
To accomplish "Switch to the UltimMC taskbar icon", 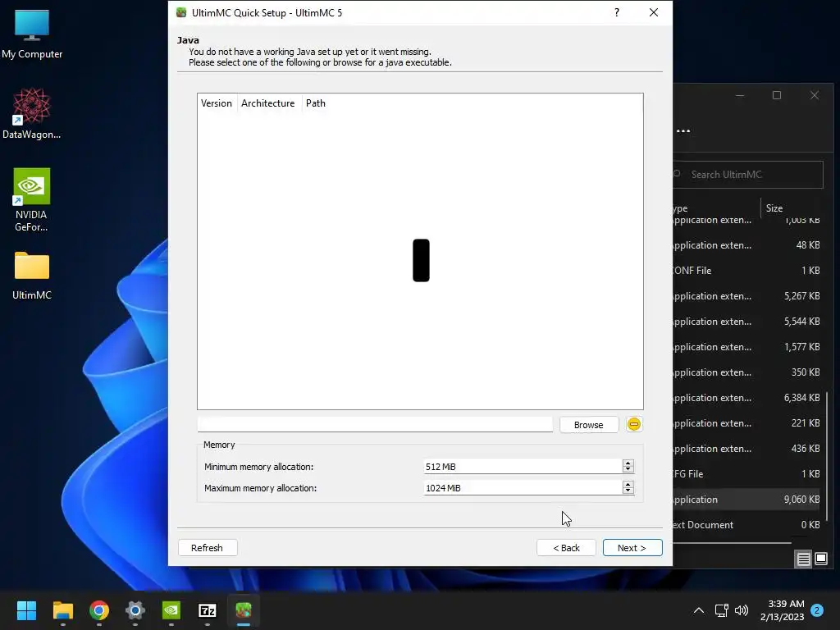I will (x=244, y=610).
